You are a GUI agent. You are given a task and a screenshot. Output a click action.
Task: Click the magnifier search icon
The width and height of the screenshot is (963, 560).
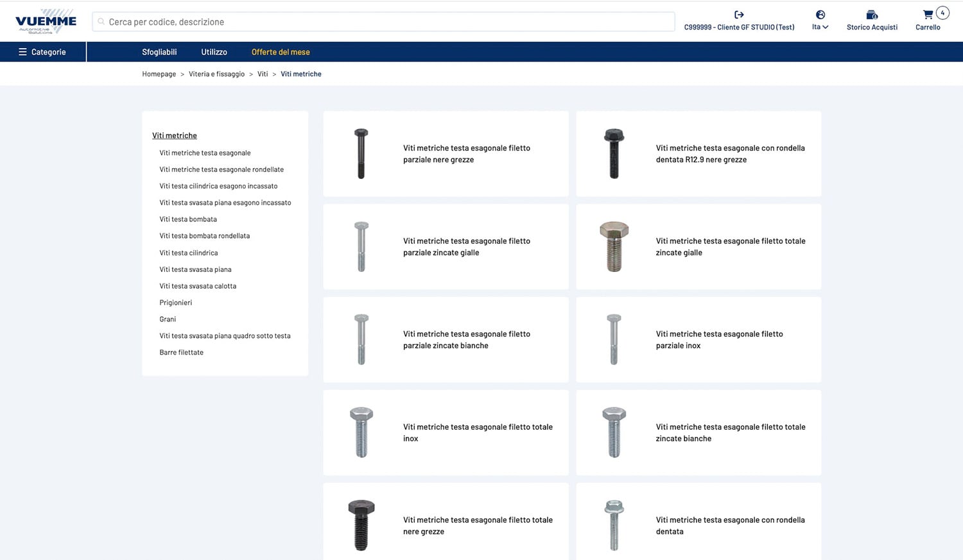point(101,22)
